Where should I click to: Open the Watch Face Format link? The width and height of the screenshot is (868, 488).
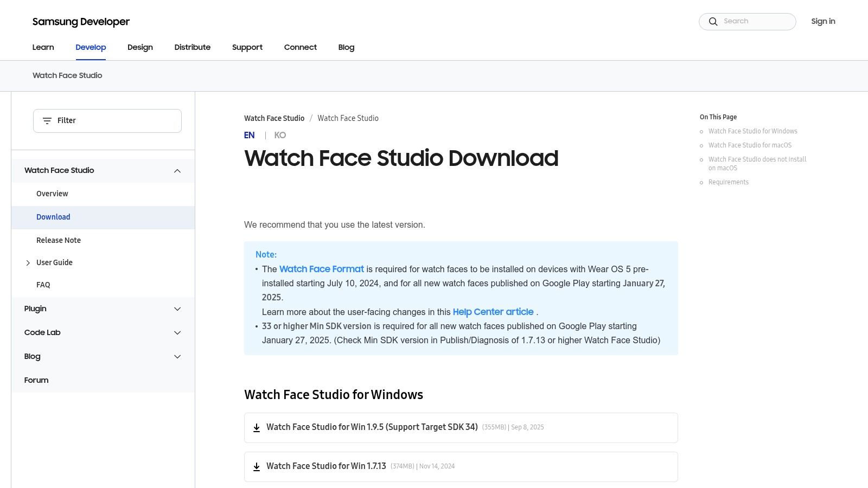[x=321, y=269]
